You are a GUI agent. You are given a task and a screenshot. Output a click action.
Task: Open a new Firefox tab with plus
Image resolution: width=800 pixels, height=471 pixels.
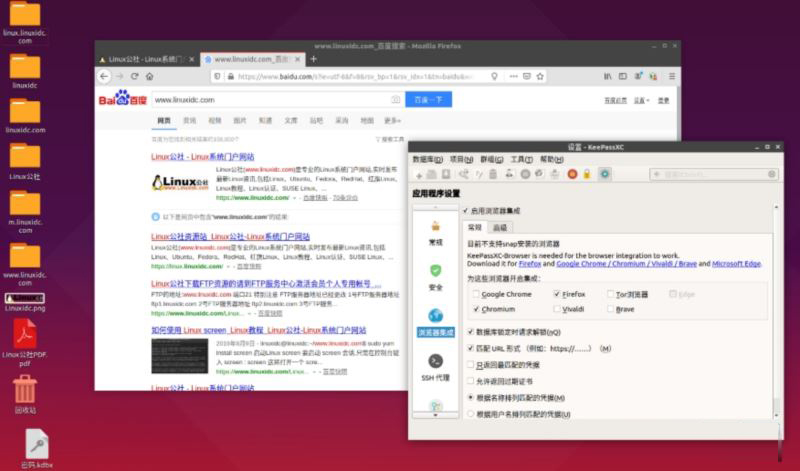(313, 59)
